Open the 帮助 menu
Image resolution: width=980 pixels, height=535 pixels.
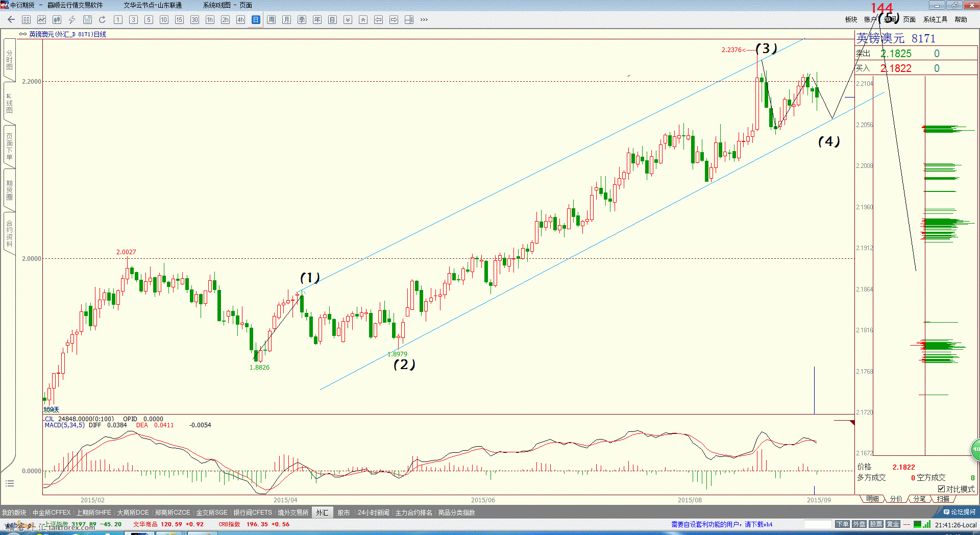(961, 19)
